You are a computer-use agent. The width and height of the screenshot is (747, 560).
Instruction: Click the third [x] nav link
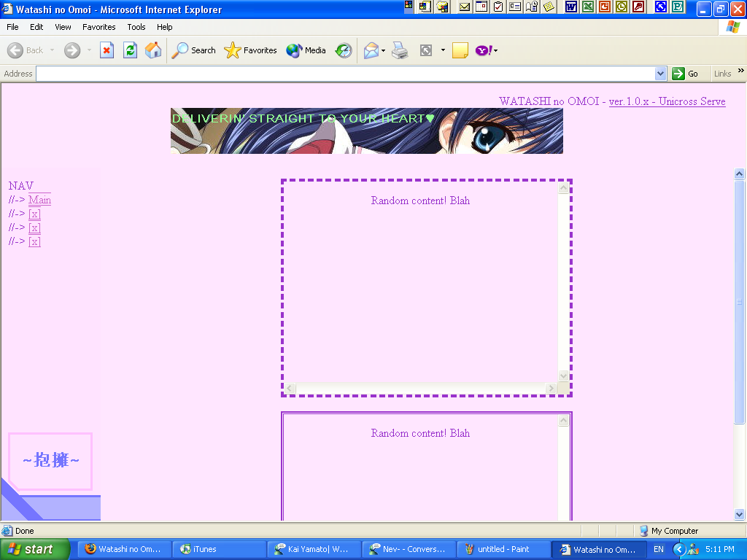click(x=34, y=241)
